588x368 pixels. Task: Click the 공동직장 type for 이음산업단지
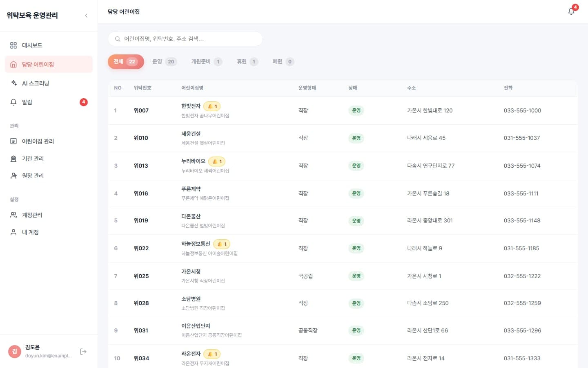pyautogui.click(x=308, y=330)
